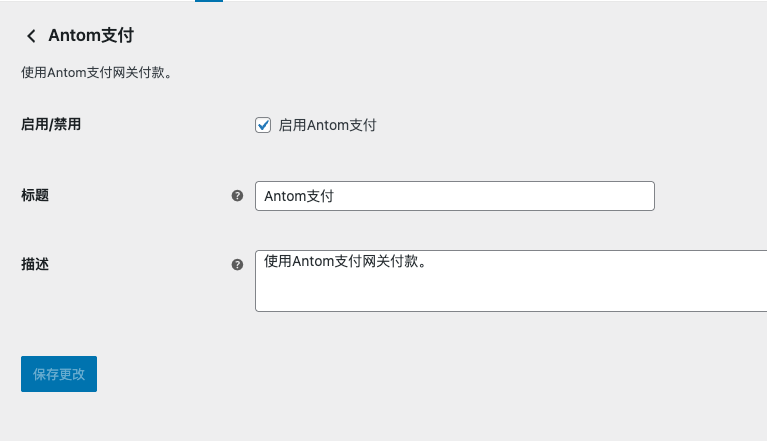Image resolution: width=767 pixels, height=441 pixels.
Task: Click the help icon next to 标题
Action: [237, 196]
